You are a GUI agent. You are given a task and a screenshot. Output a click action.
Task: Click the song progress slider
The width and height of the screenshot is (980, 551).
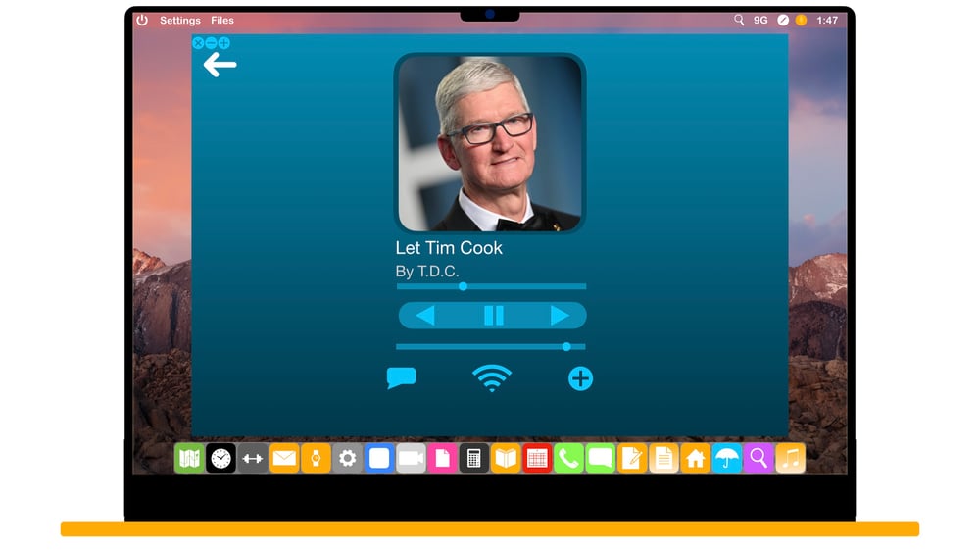pyautogui.click(x=491, y=286)
